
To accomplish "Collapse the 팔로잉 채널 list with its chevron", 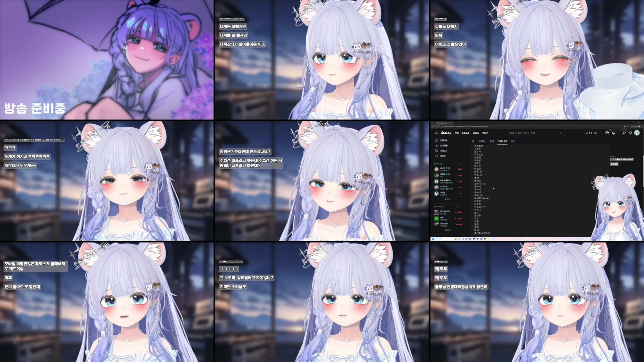I will [460, 163].
